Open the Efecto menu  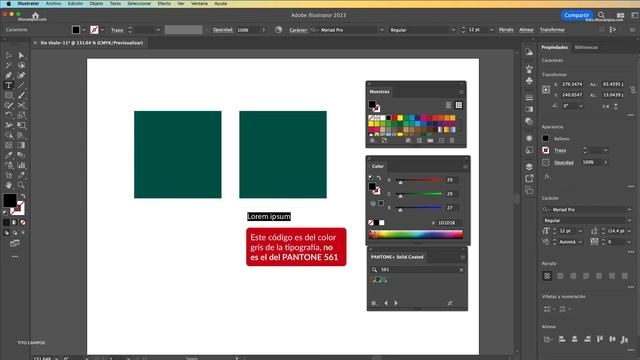[x=164, y=4]
